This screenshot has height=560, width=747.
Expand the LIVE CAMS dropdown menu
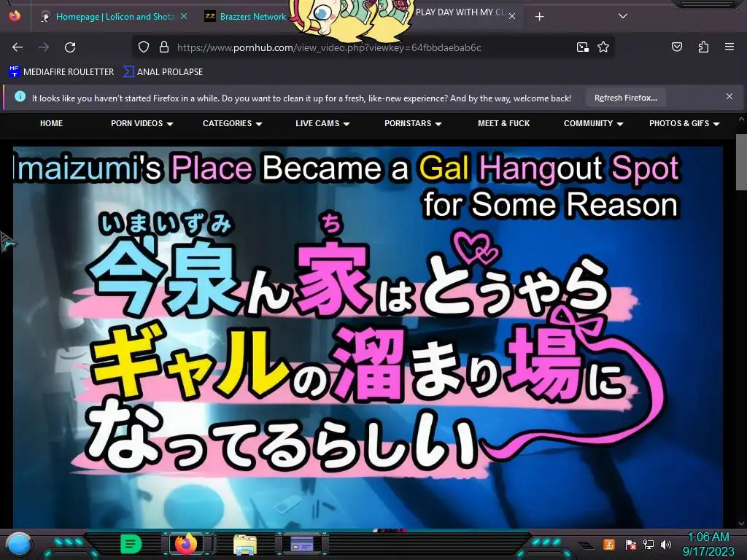click(322, 123)
